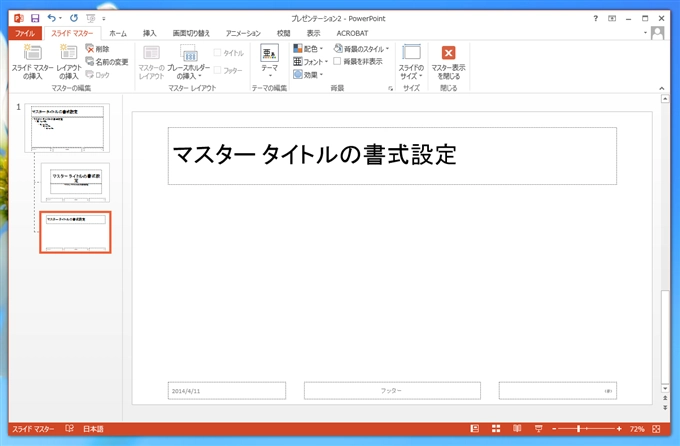Select the highlighted title-only layout thumbnail
The width and height of the screenshot is (680, 446).
(75, 232)
